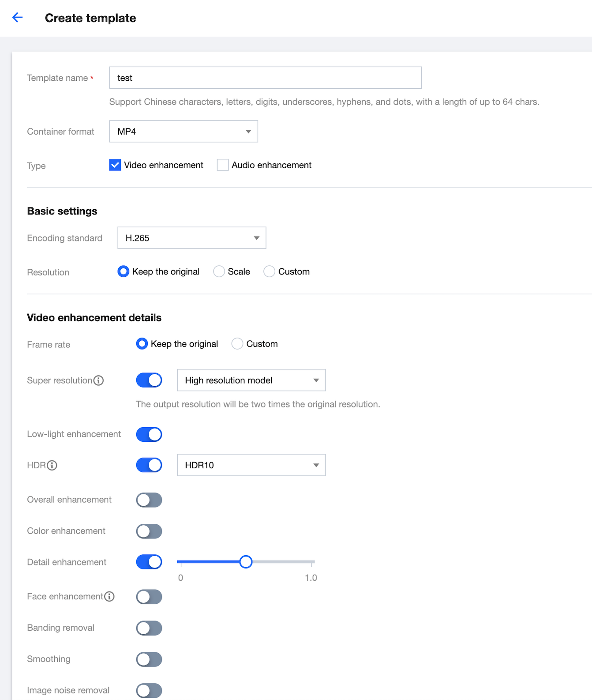Click the Template name input field
Viewport: 592px width, 700px height.
[x=265, y=78]
